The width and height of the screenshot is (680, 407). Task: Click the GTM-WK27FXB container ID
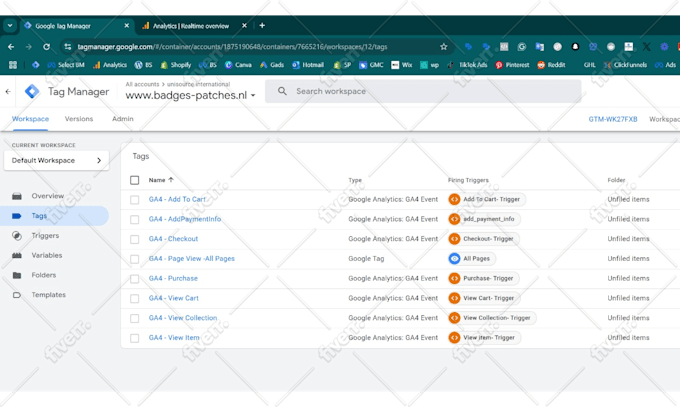point(613,119)
